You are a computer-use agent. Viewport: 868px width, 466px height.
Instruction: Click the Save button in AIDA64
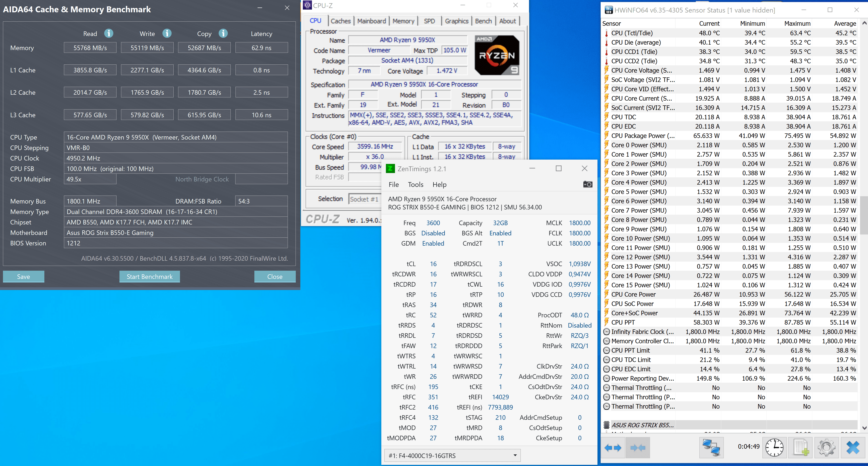(x=24, y=277)
